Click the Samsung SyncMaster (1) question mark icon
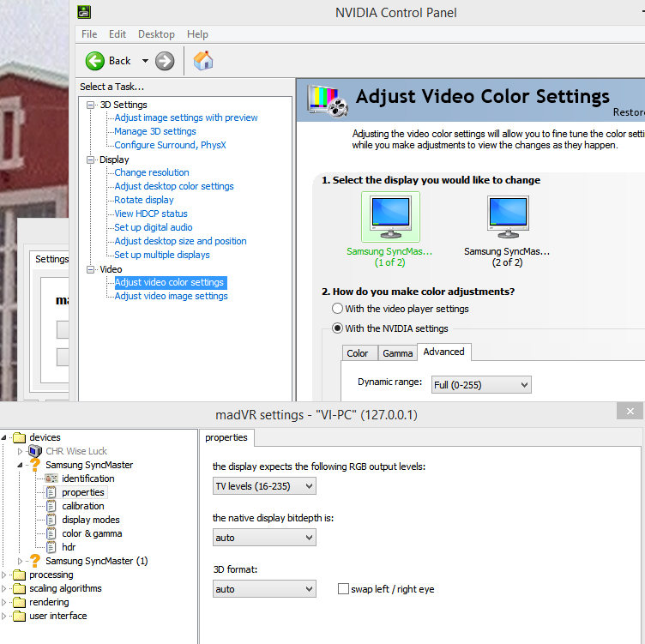Screen dimensions: 645x644 pyautogui.click(x=35, y=561)
